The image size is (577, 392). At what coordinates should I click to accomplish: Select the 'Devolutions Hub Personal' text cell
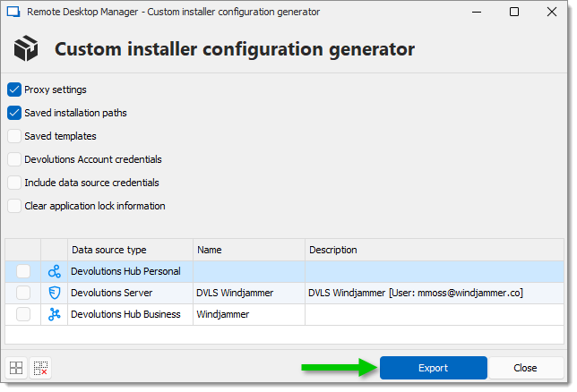[x=130, y=271]
